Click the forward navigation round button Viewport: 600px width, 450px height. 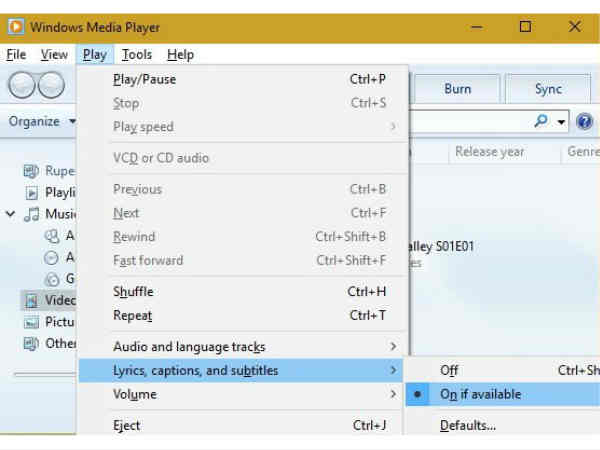click(51, 85)
